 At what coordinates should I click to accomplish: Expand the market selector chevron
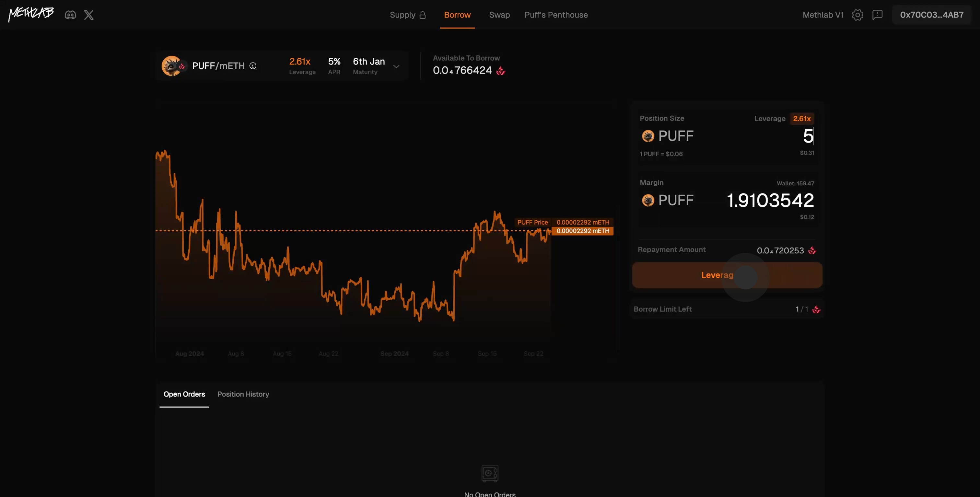[x=396, y=66]
